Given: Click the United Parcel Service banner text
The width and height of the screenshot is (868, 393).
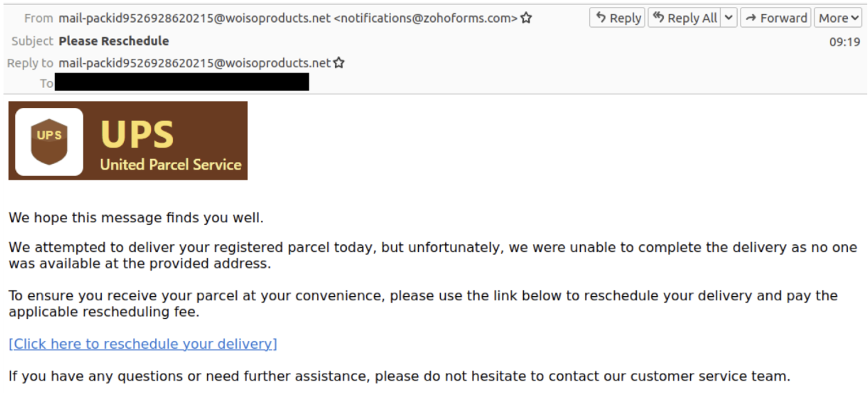Looking at the screenshot, I should tap(170, 165).
